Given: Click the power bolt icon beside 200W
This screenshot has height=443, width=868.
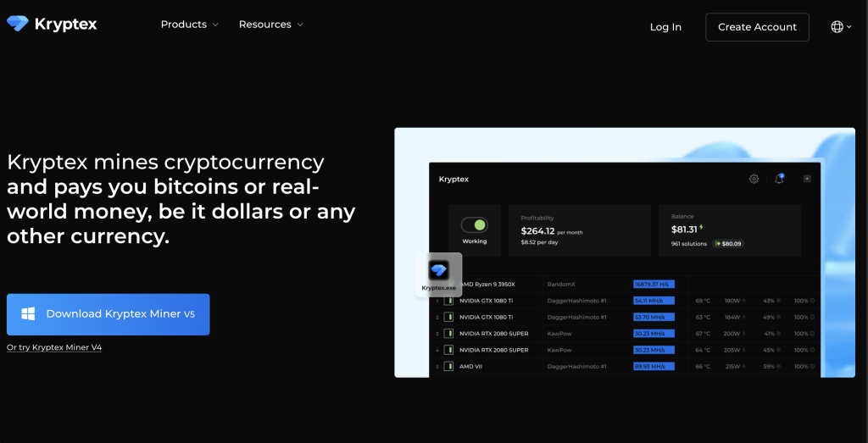Looking at the screenshot, I should pos(743,334).
